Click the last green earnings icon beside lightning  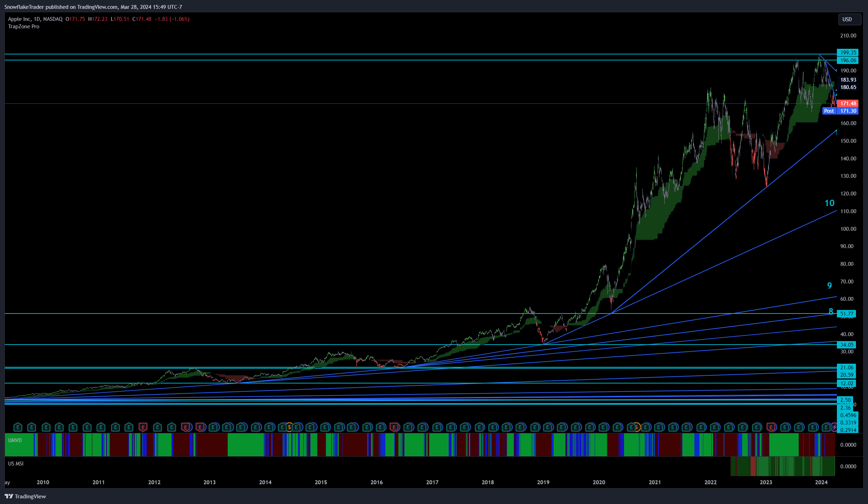click(826, 427)
